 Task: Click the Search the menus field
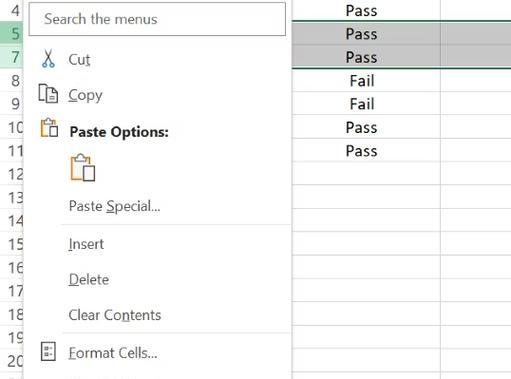[x=157, y=19]
